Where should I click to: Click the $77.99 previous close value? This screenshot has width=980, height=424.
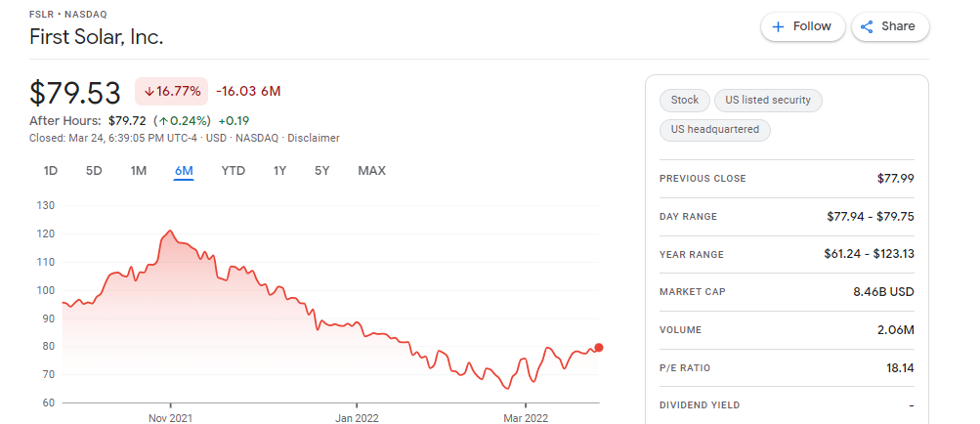pos(896,178)
